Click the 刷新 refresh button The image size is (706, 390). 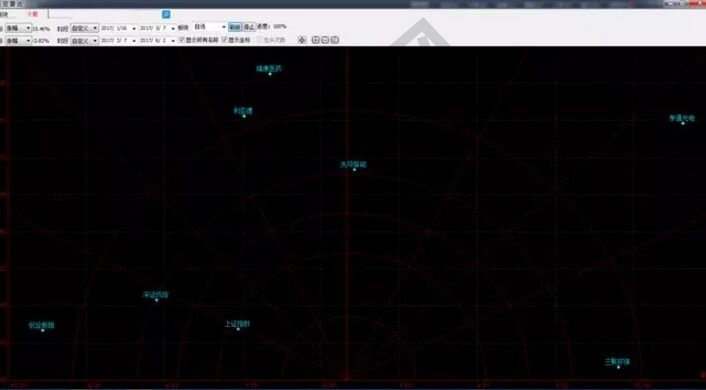(235, 27)
